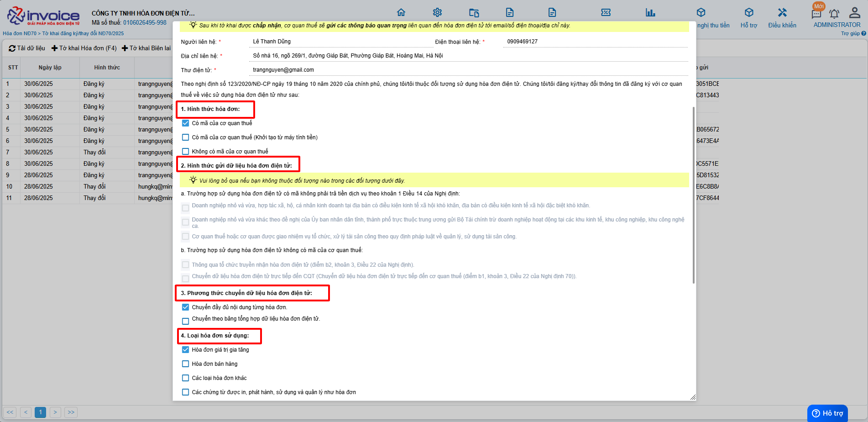868x422 pixels.
Task: Click the 'Thông qua tổ chức truyền nhận hóa đơn' checkbox
Action: coord(185,264)
